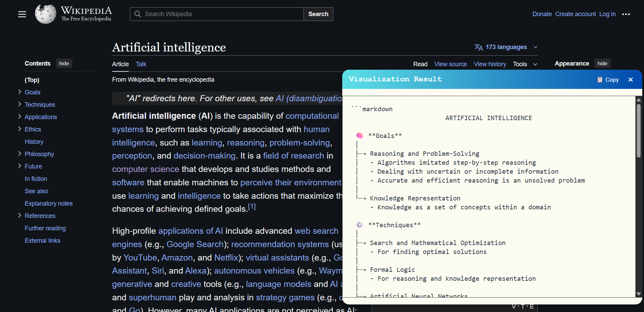644x312 pixels.
Task: Open the Tools dropdown menu
Action: 525,64
